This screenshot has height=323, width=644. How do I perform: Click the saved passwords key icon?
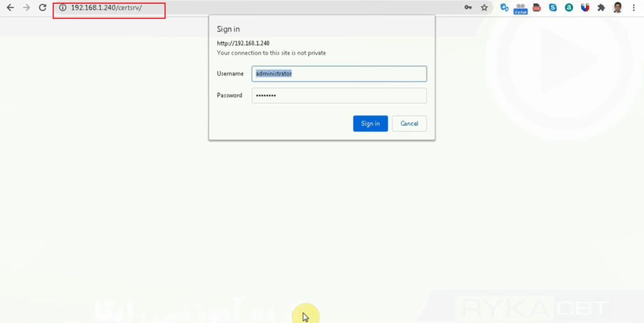468,8
